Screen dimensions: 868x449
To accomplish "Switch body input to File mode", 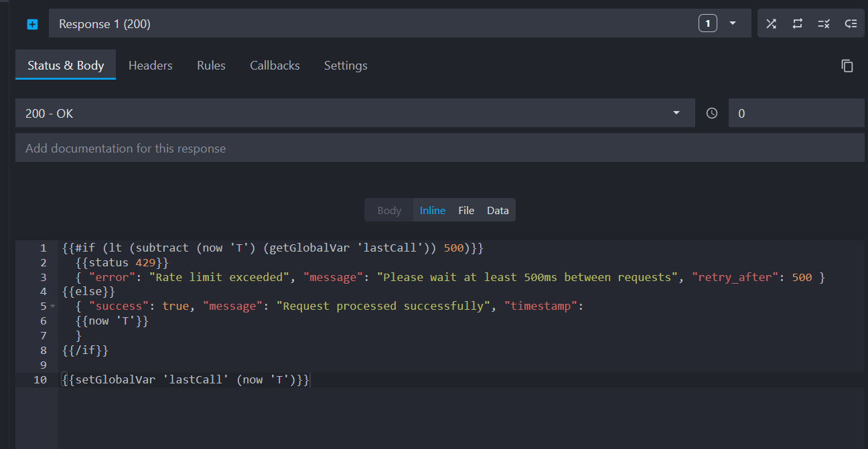I will click(465, 209).
